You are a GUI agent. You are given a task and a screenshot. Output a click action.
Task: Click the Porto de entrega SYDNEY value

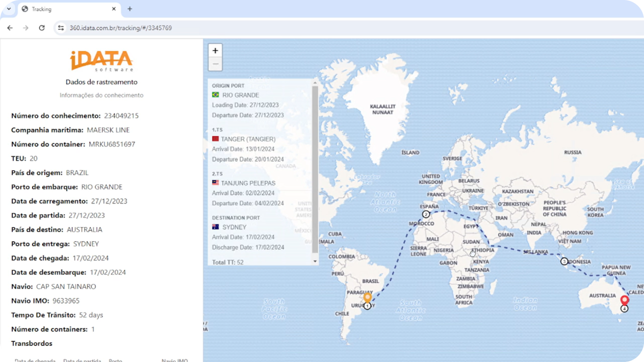[86, 244]
